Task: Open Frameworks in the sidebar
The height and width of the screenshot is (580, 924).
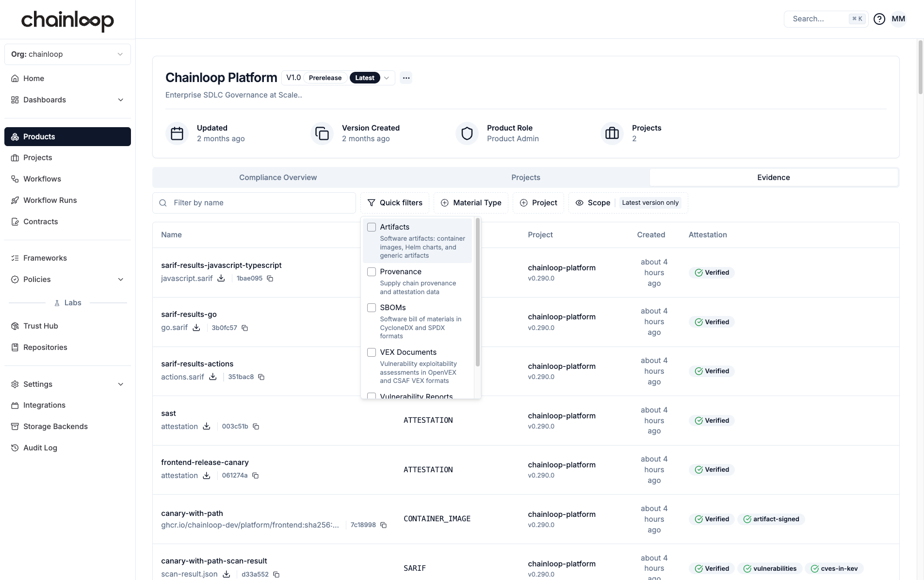Action: click(x=67, y=258)
